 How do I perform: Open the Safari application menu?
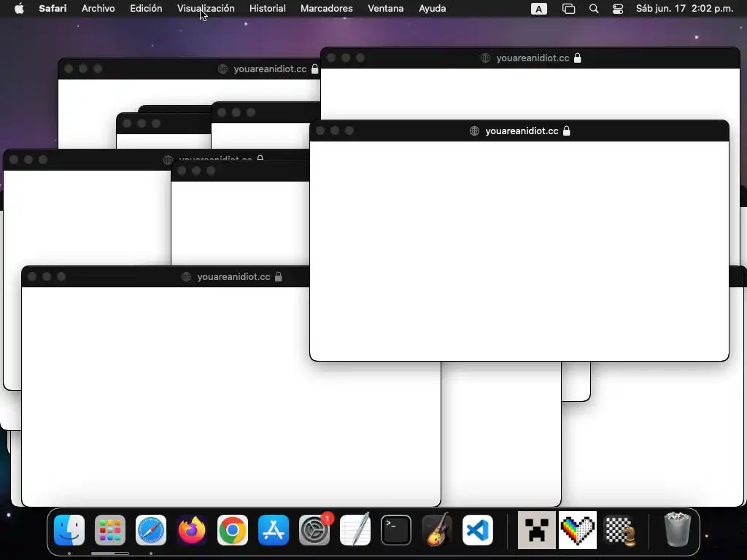[53, 9]
